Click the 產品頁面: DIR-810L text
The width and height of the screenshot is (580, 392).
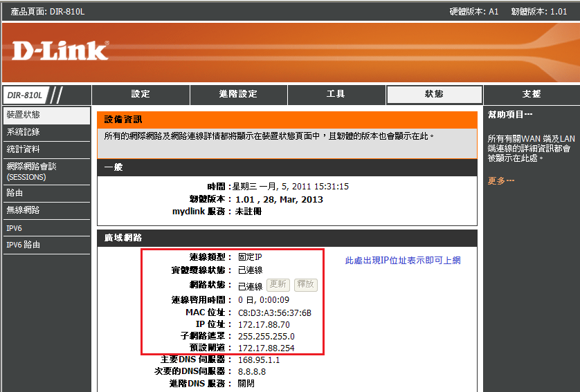coord(48,12)
